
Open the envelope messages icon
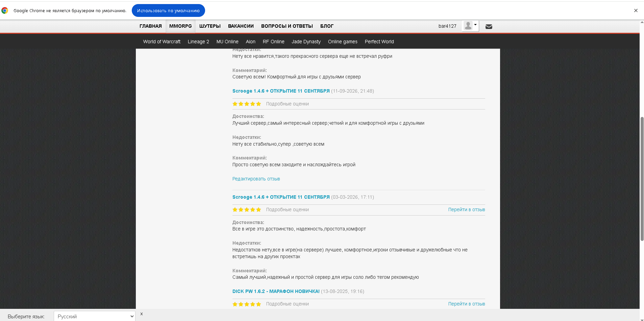coord(489,26)
